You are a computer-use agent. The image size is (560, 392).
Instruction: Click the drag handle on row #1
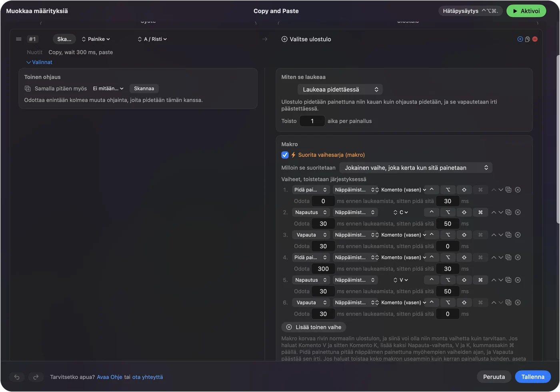tap(18, 39)
